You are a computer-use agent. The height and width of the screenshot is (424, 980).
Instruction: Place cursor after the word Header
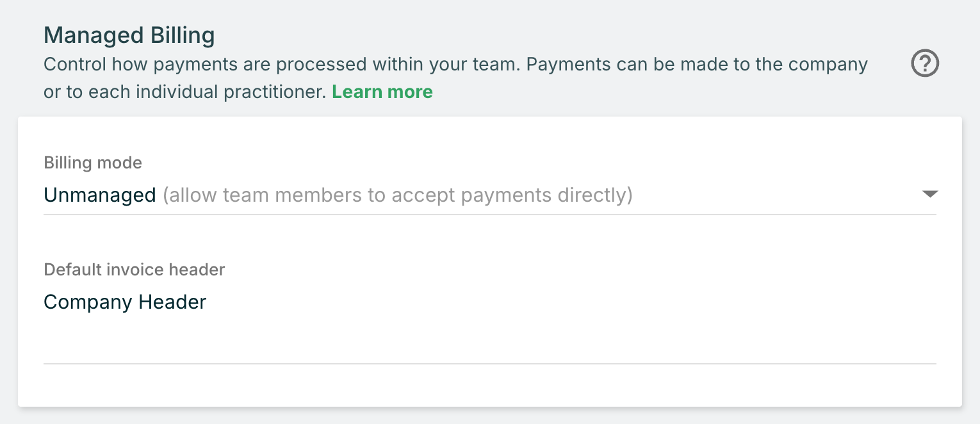tap(208, 302)
